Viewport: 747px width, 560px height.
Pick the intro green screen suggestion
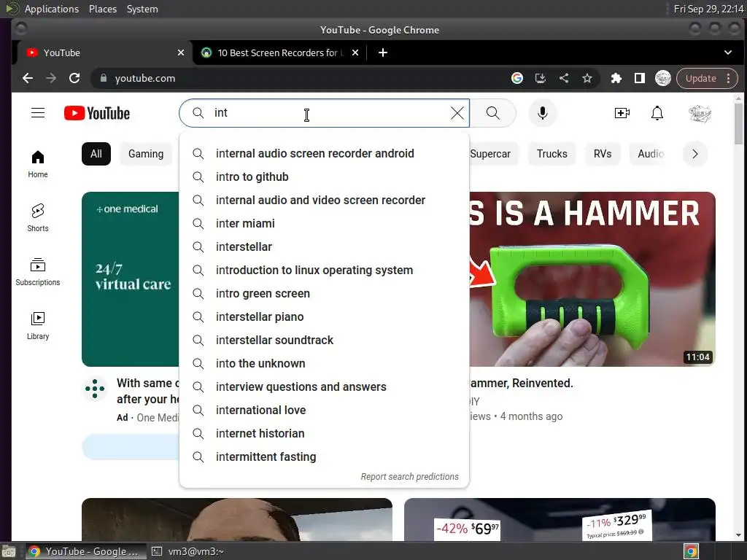(324, 293)
